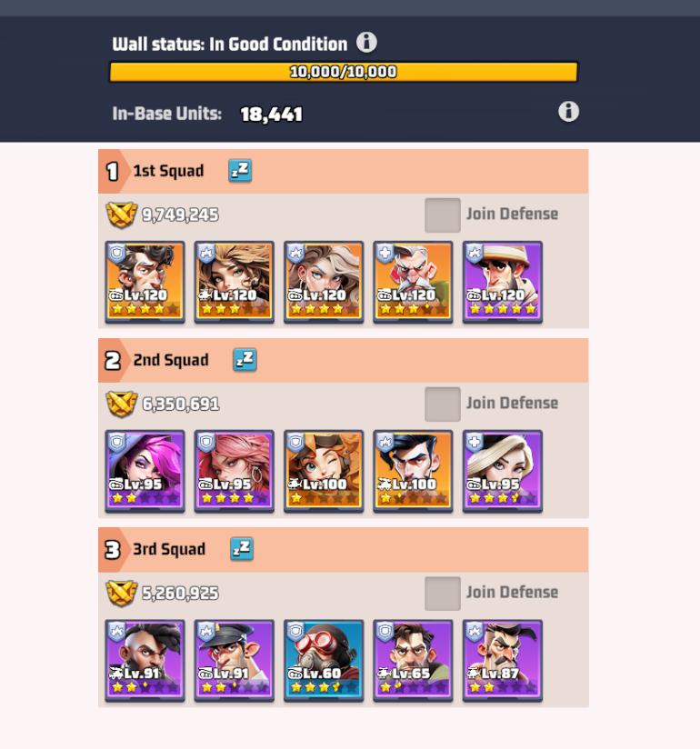Click 3rd Squad power badge icon
The image size is (700, 749).
pyautogui.click(x=122, y=594)
